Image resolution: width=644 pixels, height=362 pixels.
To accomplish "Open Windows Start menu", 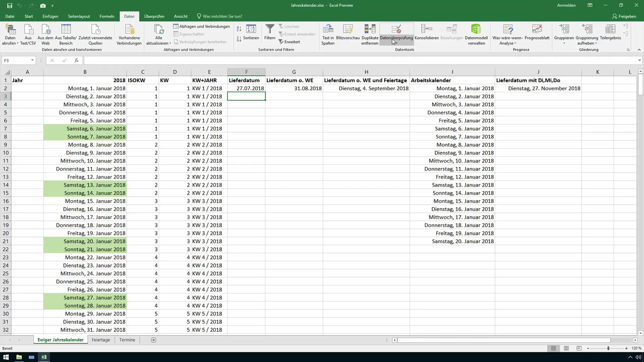I will click(6, 357).
